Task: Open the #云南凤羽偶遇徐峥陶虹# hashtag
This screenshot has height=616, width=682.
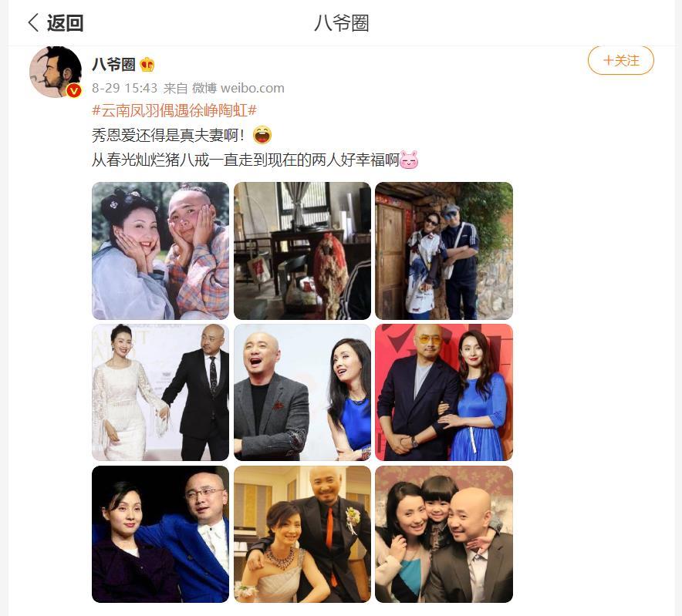Action: 174,110
